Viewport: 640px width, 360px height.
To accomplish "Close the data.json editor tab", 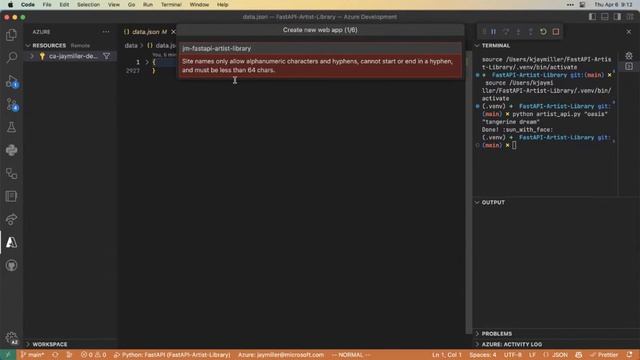I will (x=173, y=31).
